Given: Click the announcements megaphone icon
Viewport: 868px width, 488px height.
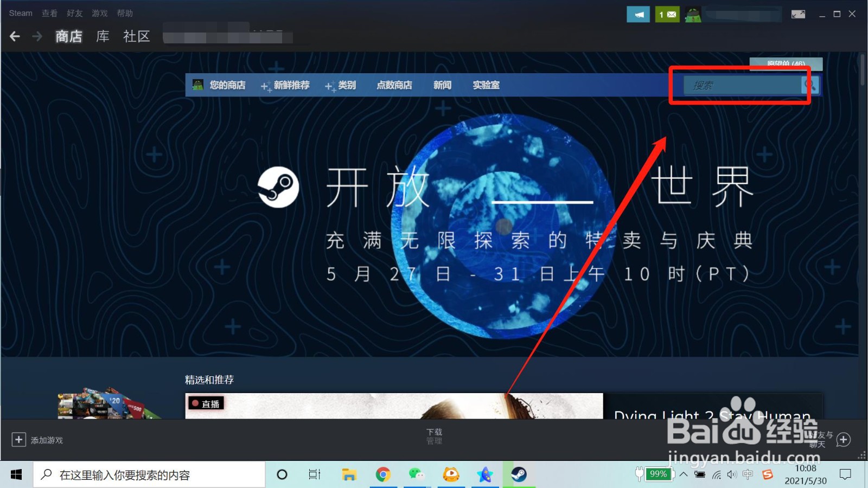Looking at the screenshot, I should coord(639,15).
